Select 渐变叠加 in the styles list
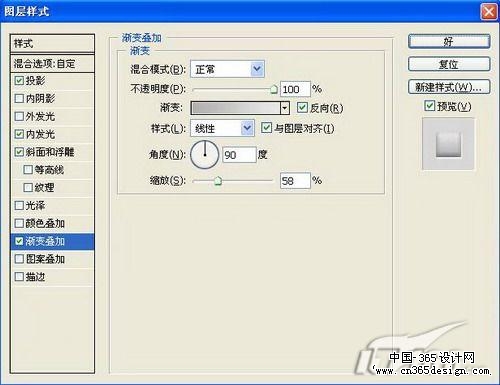This screenshot has width=500, height=385. (x=52, y=241)
